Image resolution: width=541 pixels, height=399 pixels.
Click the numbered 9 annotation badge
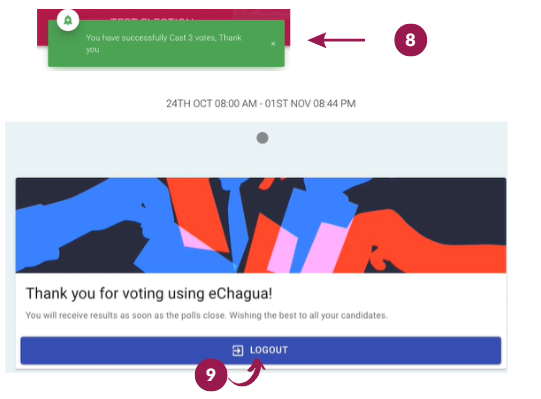point(211,375)
